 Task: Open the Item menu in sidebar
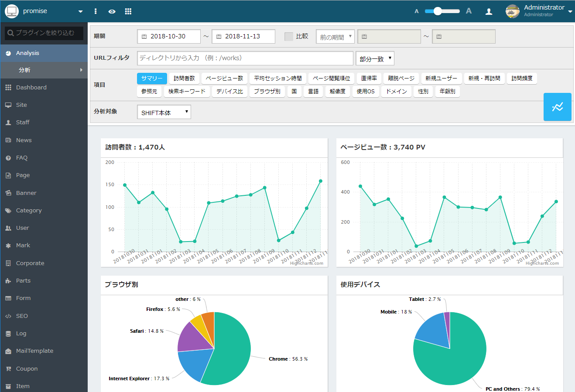point(44,386)
